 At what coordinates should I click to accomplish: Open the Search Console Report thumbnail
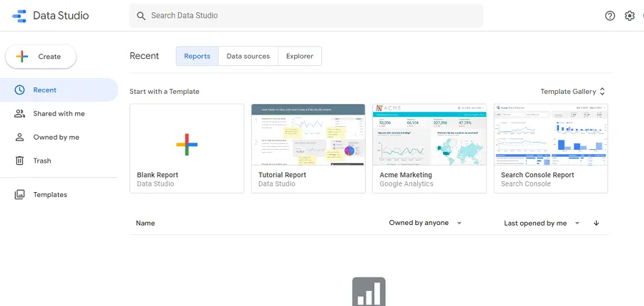coord(551,135)
